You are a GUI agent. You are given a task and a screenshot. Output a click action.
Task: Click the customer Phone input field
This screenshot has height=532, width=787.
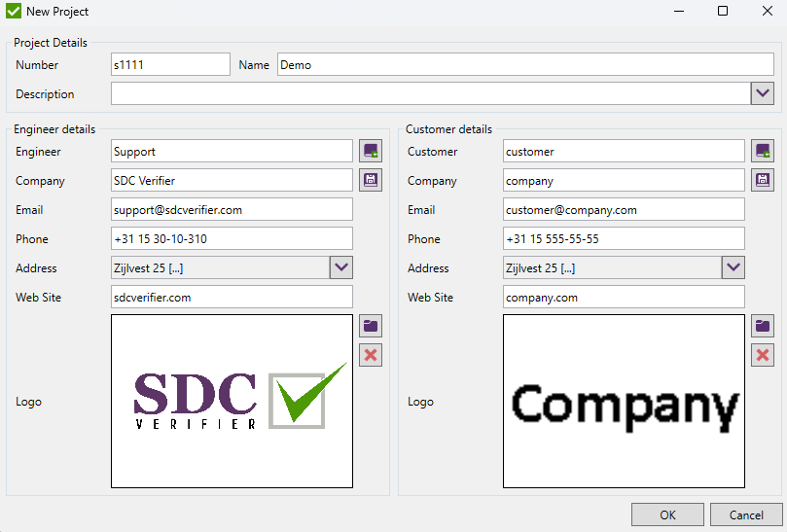[624, 238]
